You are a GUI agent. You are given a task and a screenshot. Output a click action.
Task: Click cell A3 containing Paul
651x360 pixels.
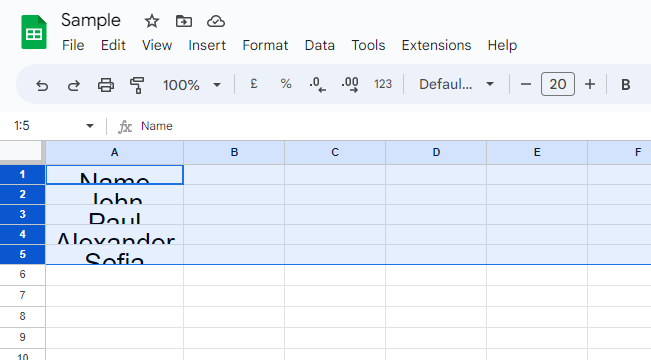click(x=115, y=214)
